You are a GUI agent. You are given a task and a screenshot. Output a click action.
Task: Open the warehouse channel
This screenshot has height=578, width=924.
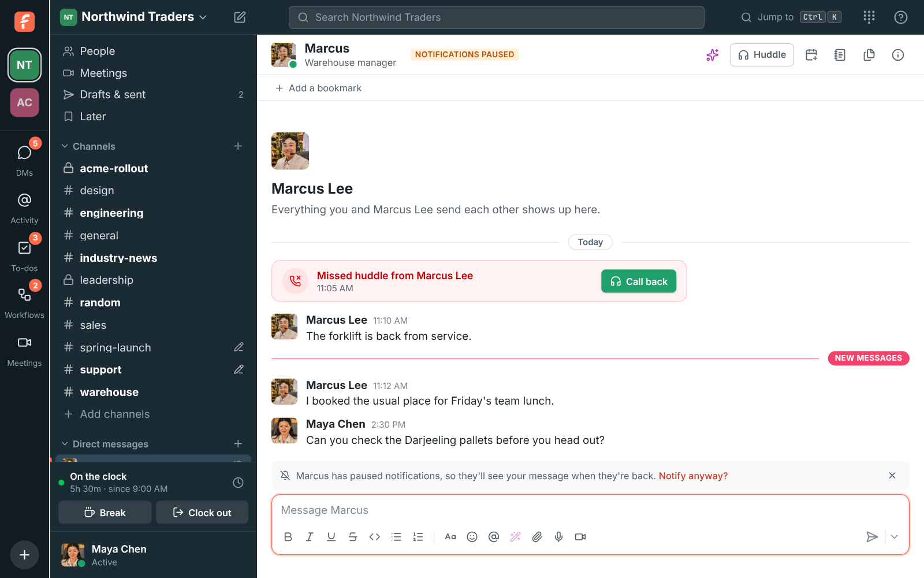pos(153,392)
